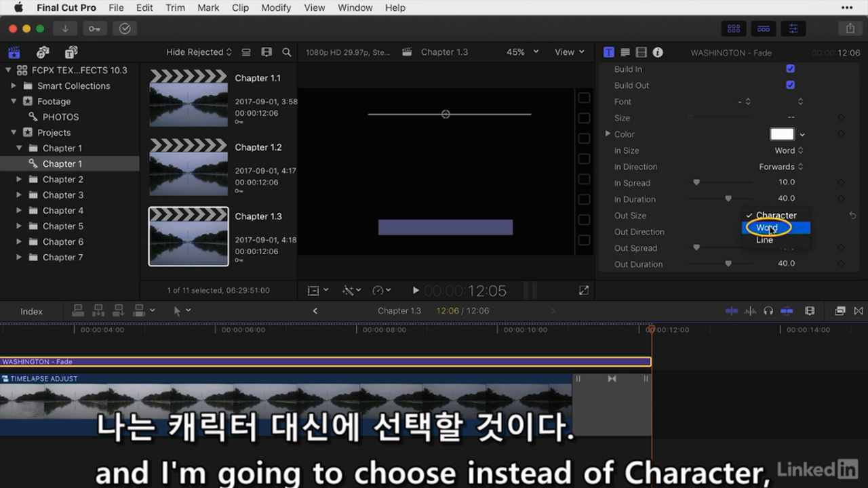Open the Hide Rejected filter dropdown
This screenshot has width=868, height=488.
click(199, 52)
